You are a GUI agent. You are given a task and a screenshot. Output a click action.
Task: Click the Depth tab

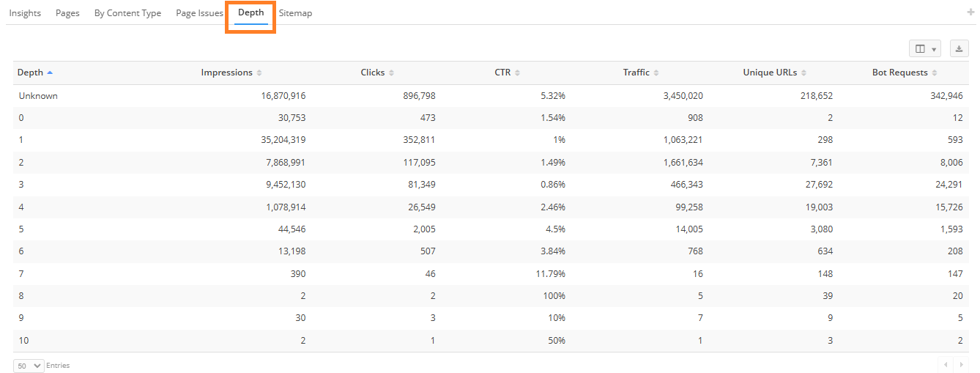click(251, 13)
